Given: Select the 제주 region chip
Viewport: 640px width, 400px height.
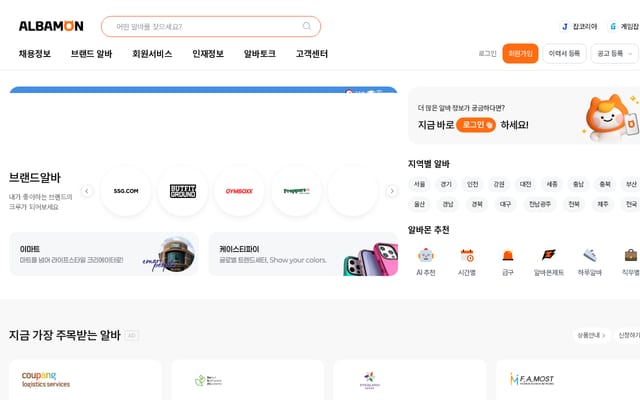Looking at the screenshot, I should pyautogui.click(x=603, y=204).
